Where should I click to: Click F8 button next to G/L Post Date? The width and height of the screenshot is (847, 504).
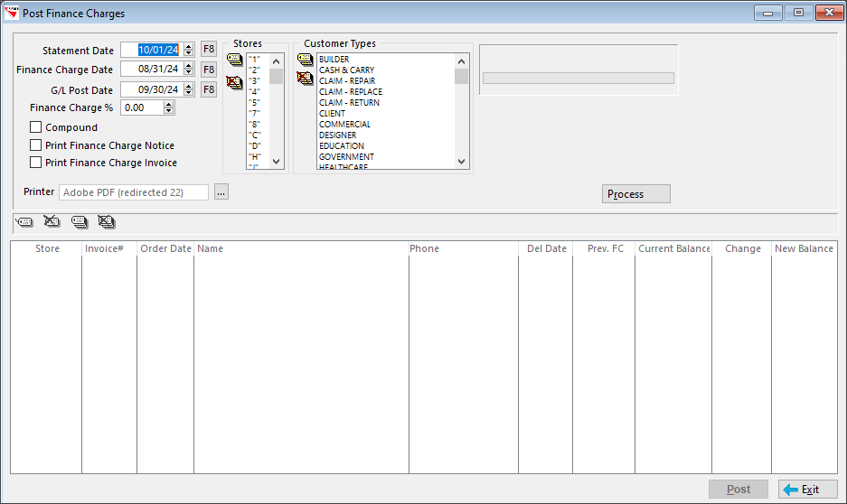209,89
